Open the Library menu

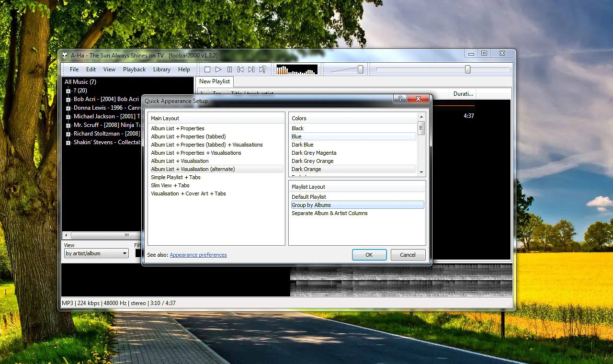[x=162, y=69]
